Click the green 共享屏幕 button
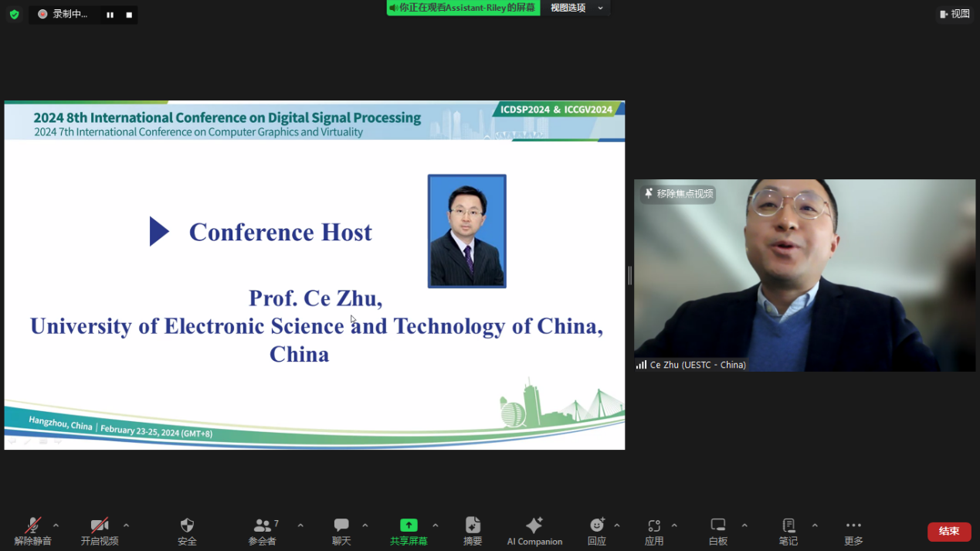The image size is (980, 551). (x=409, y=532)
